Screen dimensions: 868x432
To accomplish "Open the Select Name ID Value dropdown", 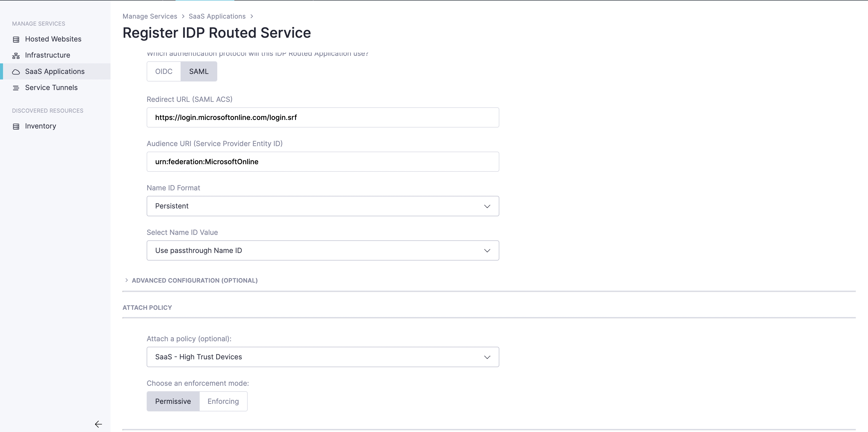I will [x=322, y=250].
